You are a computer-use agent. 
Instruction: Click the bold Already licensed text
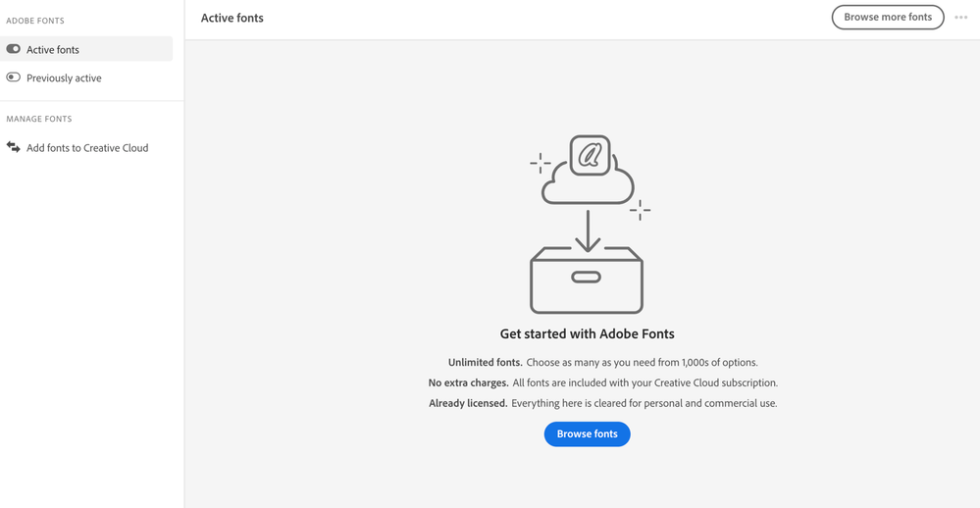coord(468,403)
